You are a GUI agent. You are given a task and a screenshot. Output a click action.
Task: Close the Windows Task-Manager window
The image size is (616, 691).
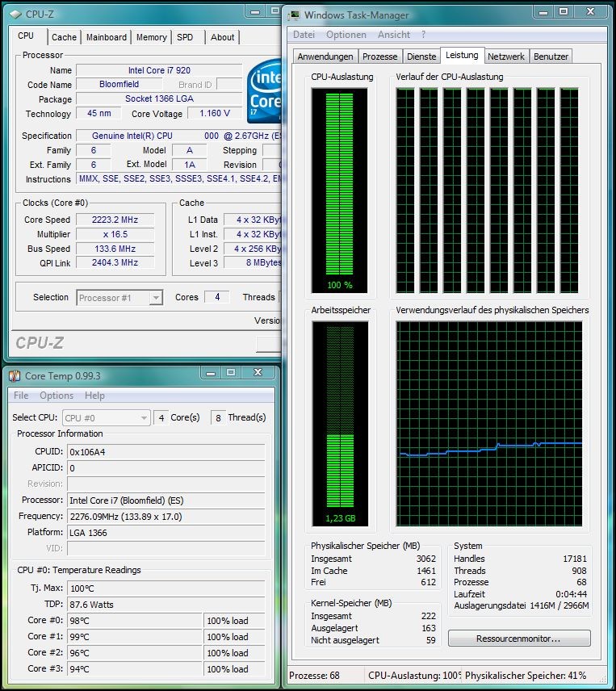coord(590,12)
